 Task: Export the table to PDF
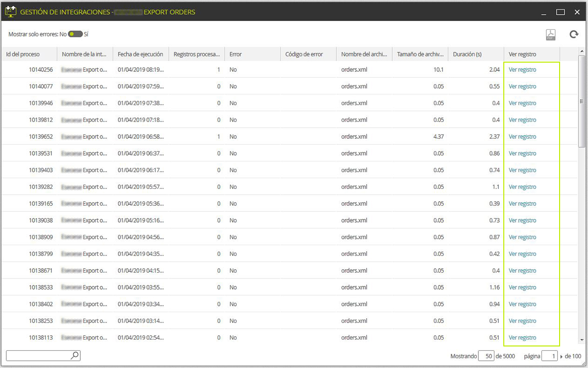pos(551,35)
